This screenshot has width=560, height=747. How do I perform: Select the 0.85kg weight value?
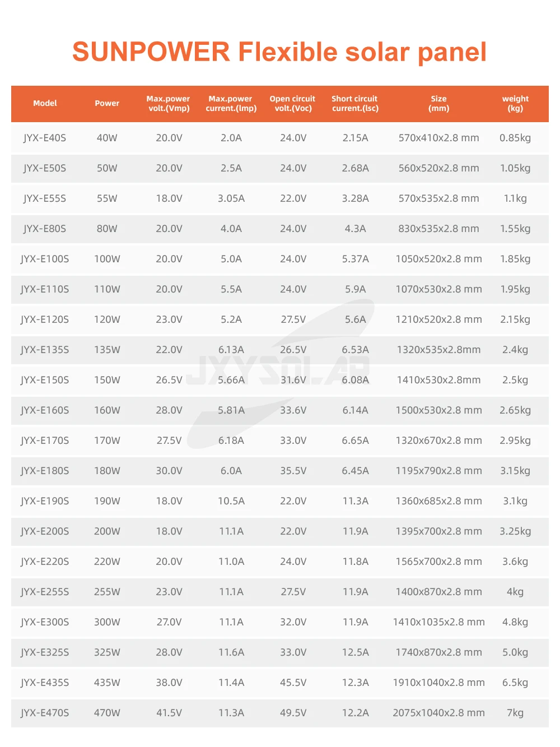pos(515,138)
